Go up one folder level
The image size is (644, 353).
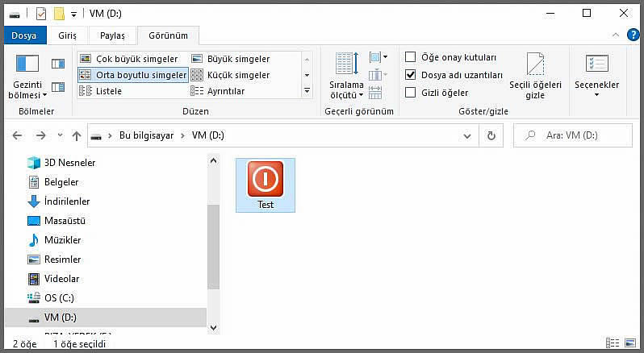[77, 135]
